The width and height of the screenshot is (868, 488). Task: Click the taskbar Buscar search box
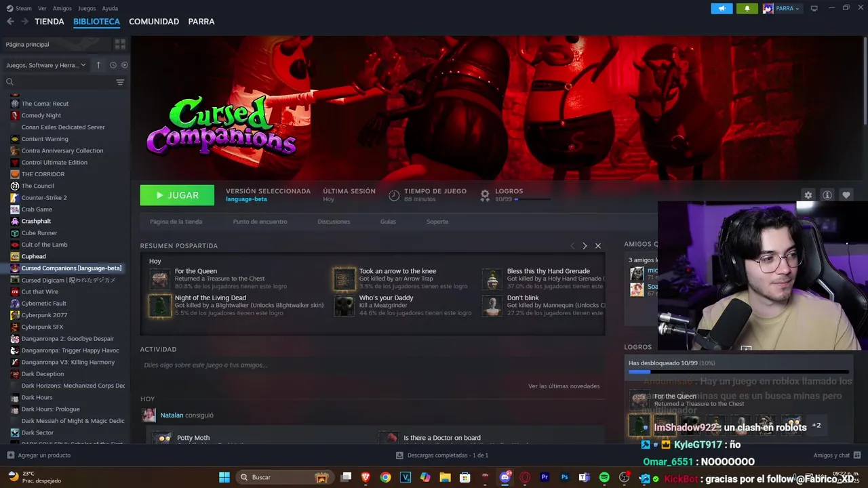click(x=284, y=477)
